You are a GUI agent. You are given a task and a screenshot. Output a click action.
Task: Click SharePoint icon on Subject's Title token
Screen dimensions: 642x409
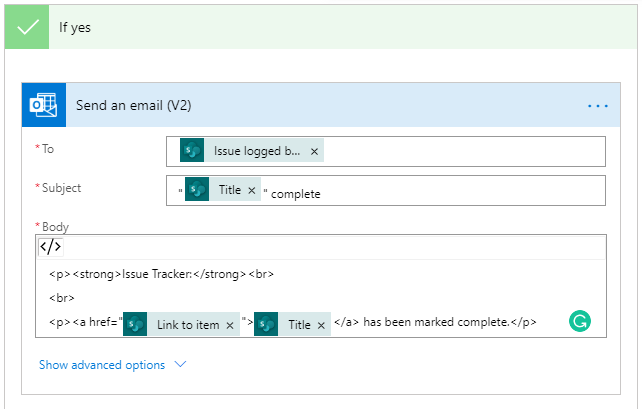point(197,190)
